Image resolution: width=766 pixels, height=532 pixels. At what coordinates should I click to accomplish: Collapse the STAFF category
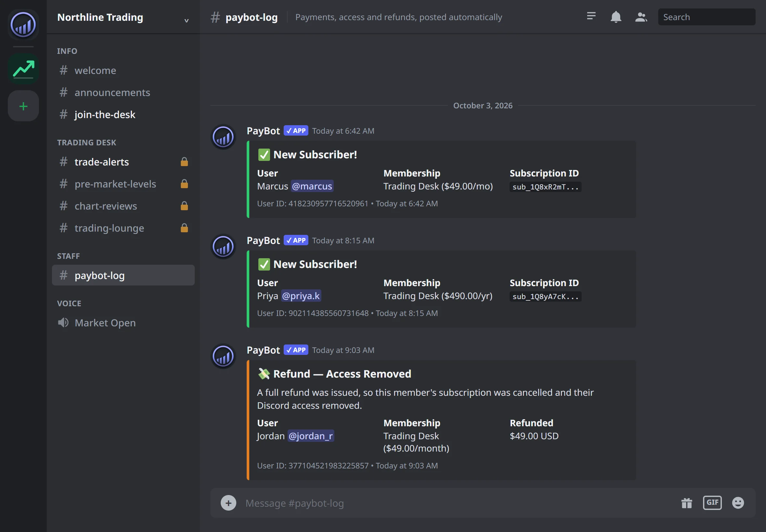coord(68,256)
